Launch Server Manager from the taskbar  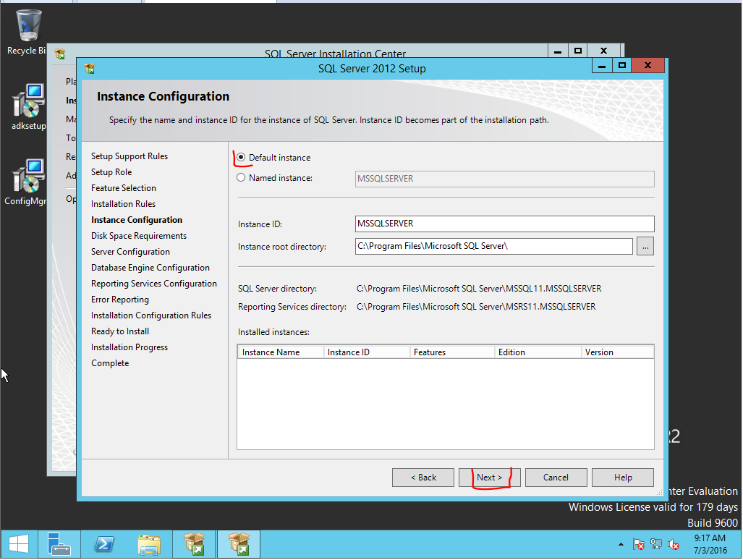(59, 544)
